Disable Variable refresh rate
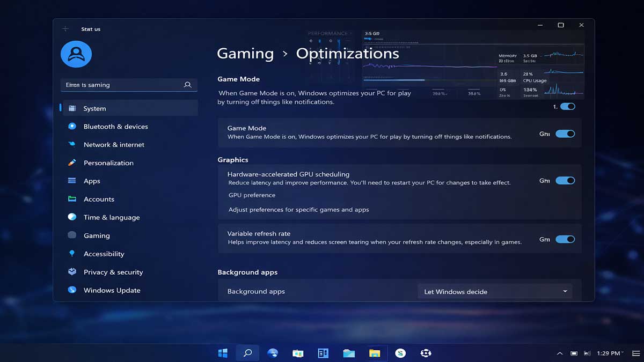Screen dimensions: 644x362 (x=564, y=239)
